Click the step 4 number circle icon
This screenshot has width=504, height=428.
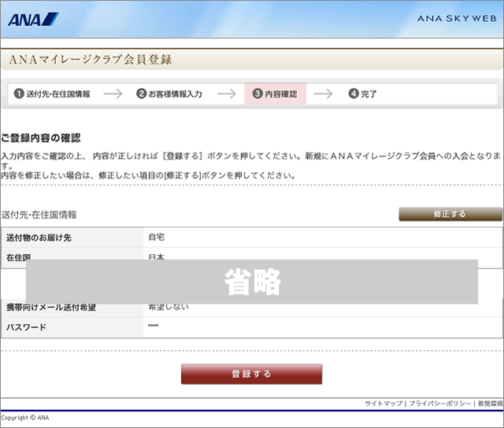tap(354, 94)
